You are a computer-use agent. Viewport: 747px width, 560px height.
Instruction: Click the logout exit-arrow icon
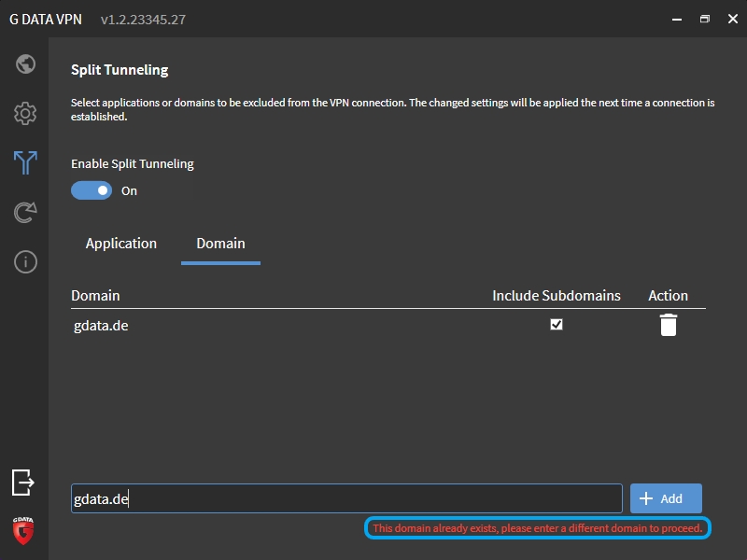coord(22,483)
